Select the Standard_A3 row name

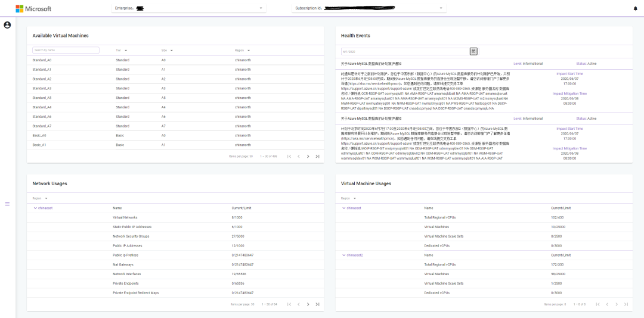pyautogui.click(x=42, y=88)
